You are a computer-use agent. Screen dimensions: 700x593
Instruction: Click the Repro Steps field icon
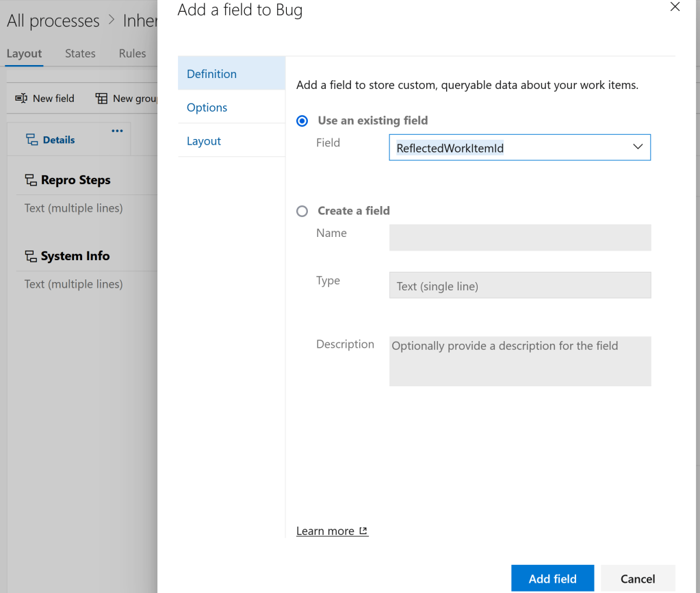click(31, 181)
